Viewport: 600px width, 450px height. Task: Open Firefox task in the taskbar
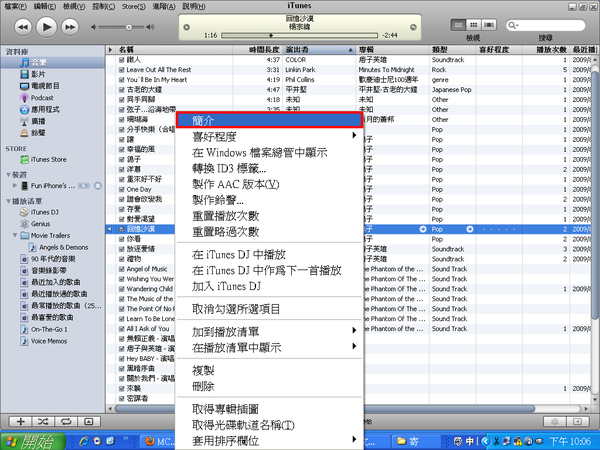point(159,441)
